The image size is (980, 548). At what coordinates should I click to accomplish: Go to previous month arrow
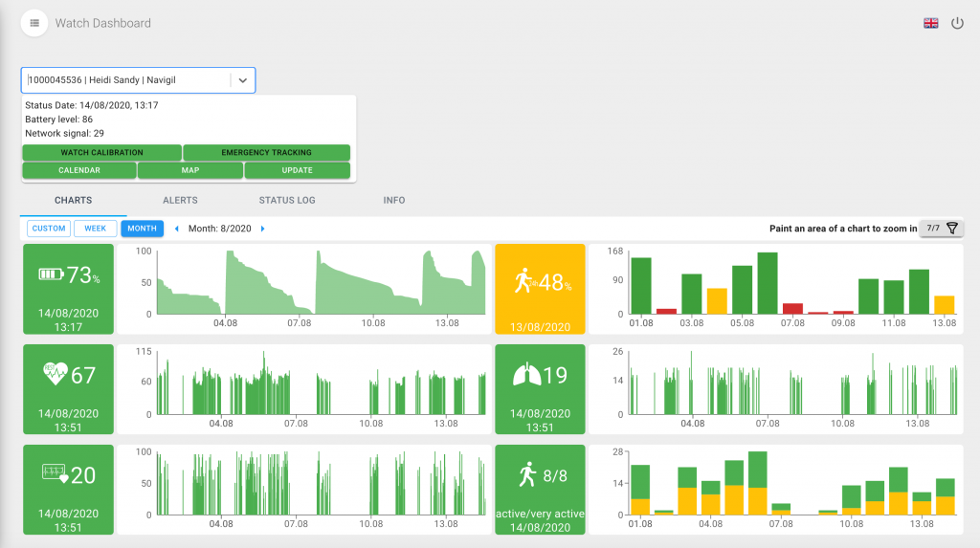176,229
